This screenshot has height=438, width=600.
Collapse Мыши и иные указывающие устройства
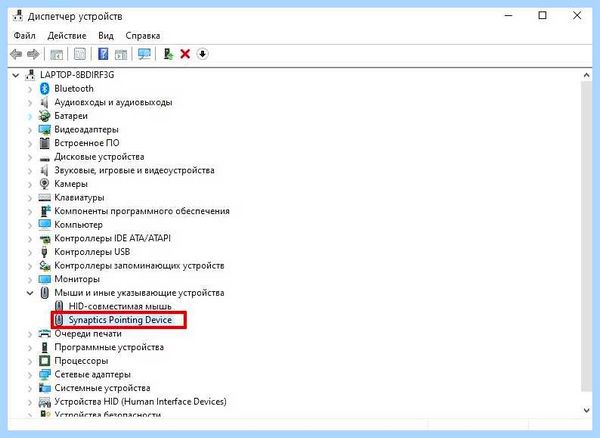tap(30, 293)
